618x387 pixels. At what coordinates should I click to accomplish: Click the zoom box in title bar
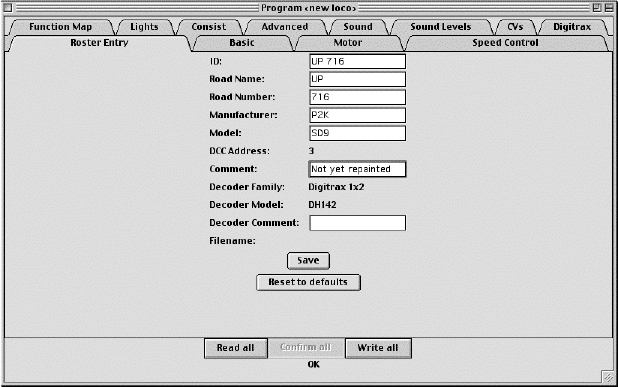(597, 7)
